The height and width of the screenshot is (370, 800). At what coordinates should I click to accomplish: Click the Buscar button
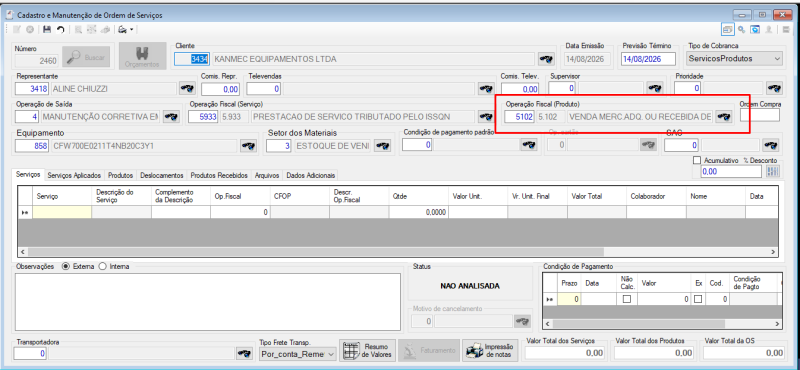[86, 57]
